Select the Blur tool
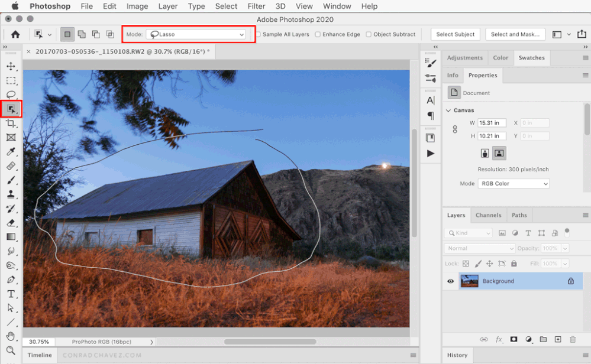This screenshot has width=591, height=364. 11,251
